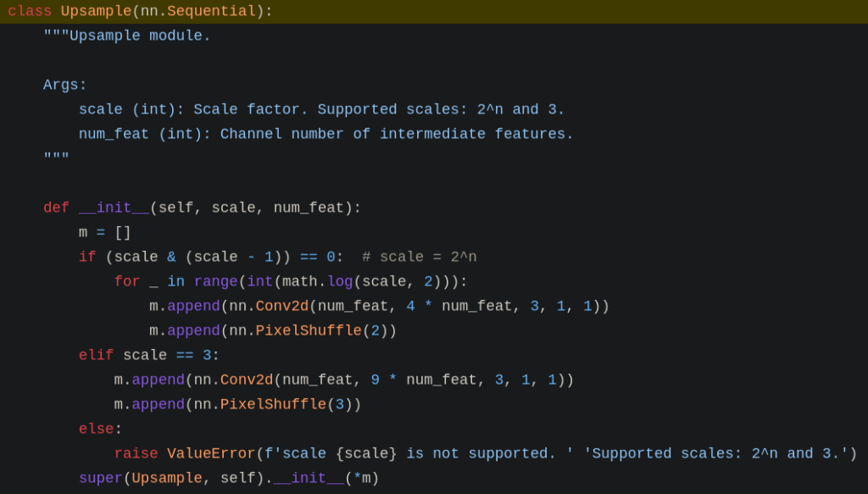Click 'log' in the math.log call

pos(340,281)
